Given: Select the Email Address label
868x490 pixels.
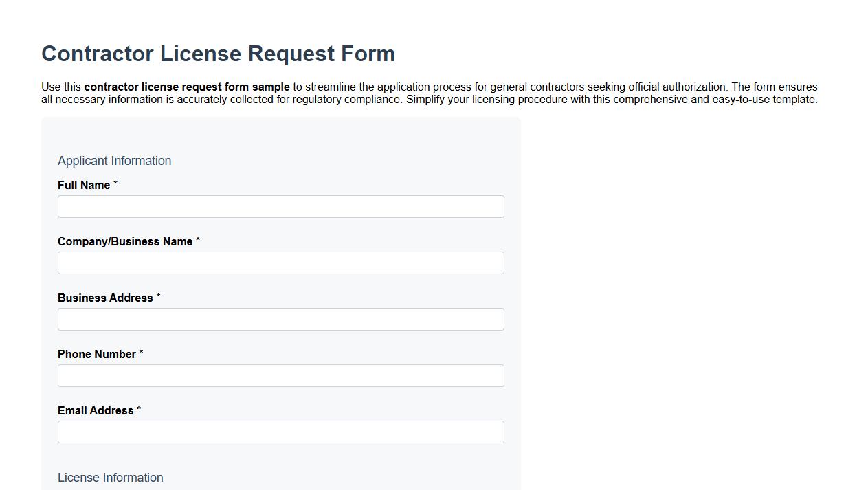Looking at the screenshot, I should coord(96,410).
